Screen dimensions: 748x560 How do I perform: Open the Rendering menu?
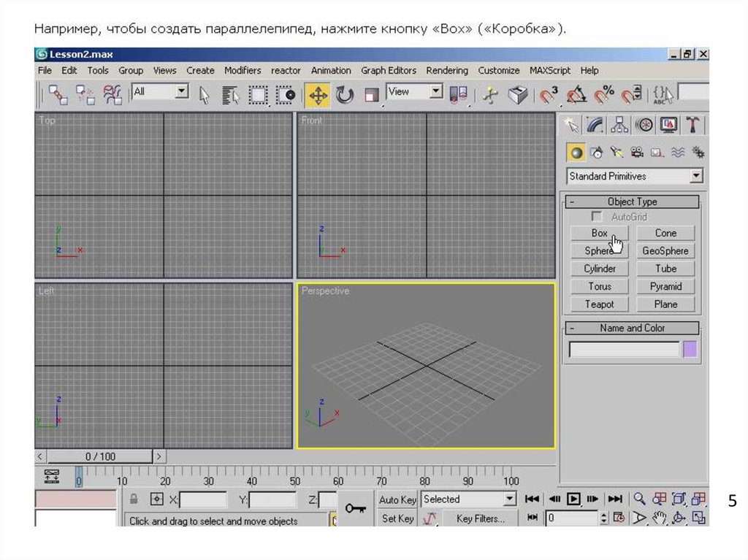click(x=446, y=71)
